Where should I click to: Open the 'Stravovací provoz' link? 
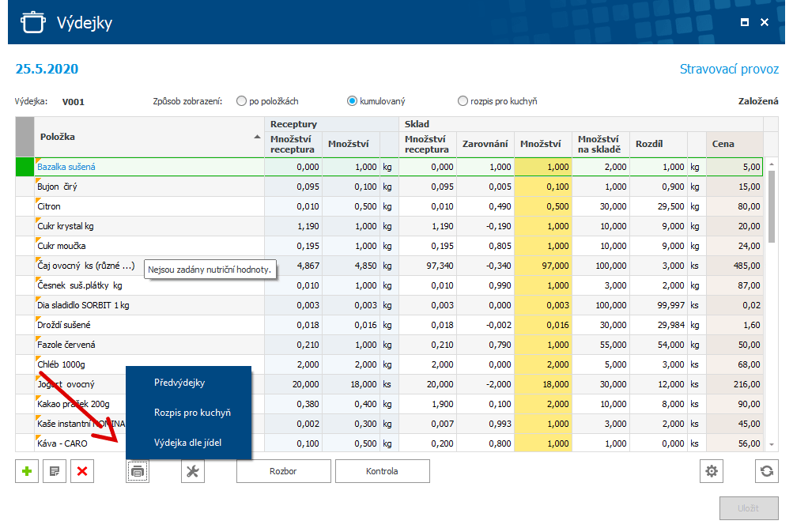pyautogui.click(x=729, y=69)
